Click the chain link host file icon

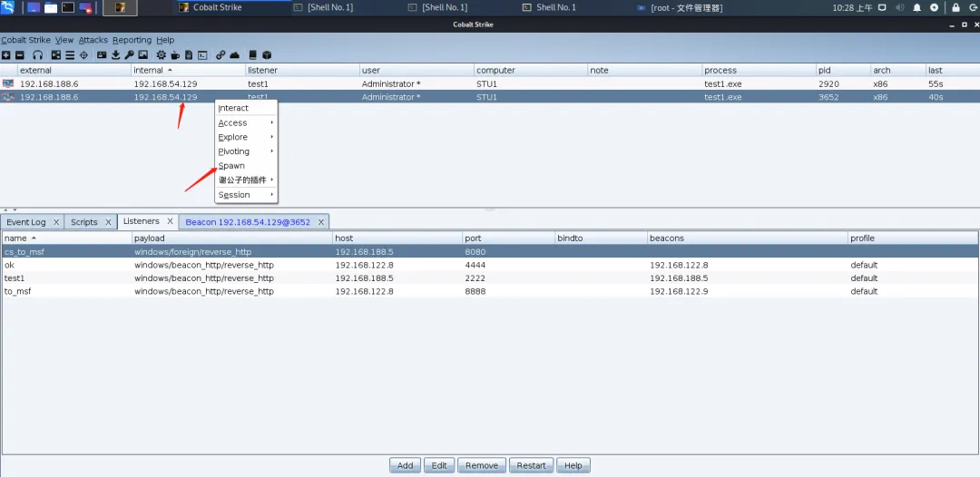(220, 55)
